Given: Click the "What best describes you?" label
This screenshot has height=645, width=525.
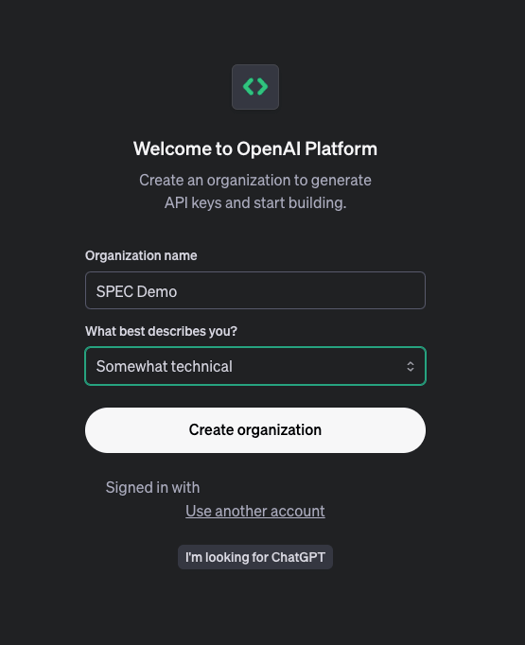Looking at the screenshot, I should click(x=161, y=331).
